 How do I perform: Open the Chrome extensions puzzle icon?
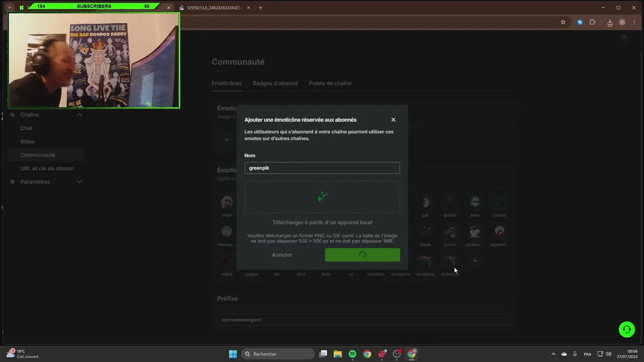pos(592,22)
